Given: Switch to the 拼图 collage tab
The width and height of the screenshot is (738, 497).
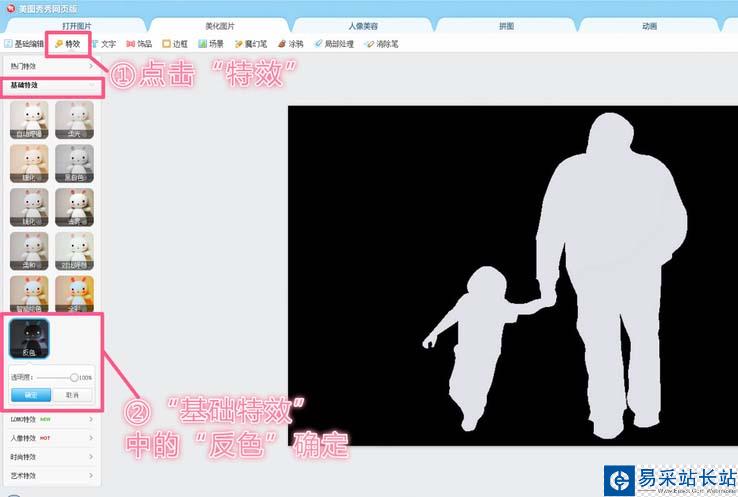Looking at the screenshot, I should (506, 26).
